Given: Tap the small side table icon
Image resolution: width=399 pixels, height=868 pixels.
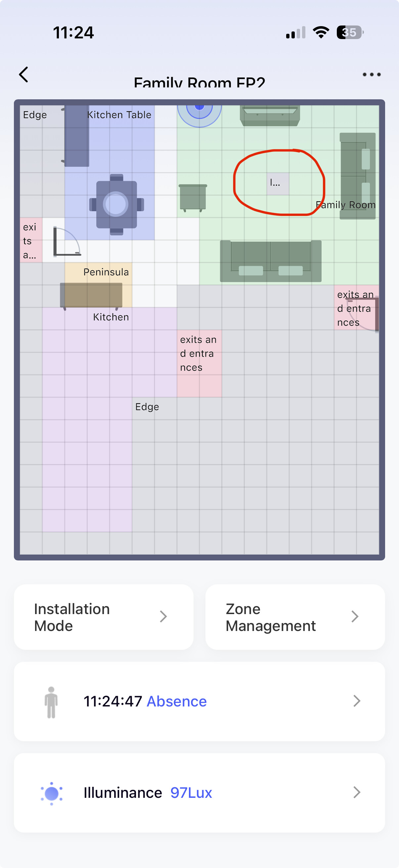Looking at the screenshot, I should point(193,197).
